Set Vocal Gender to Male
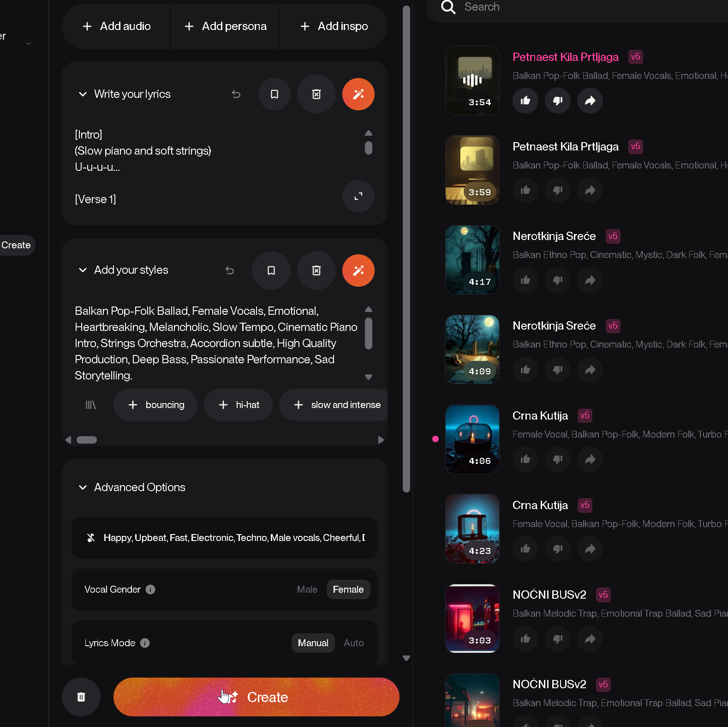 pyautogui.click(x=307, y=589)
